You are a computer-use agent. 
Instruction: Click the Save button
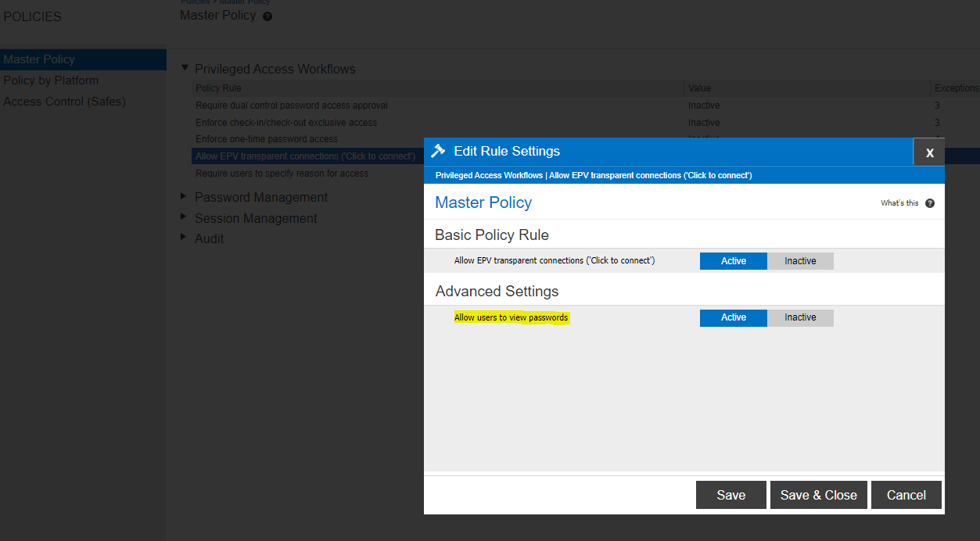[731, 495]
